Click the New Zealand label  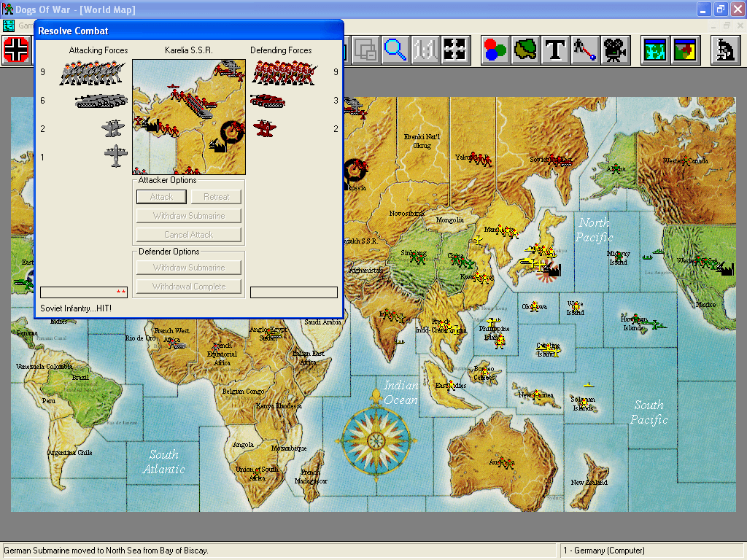point(589,483)
